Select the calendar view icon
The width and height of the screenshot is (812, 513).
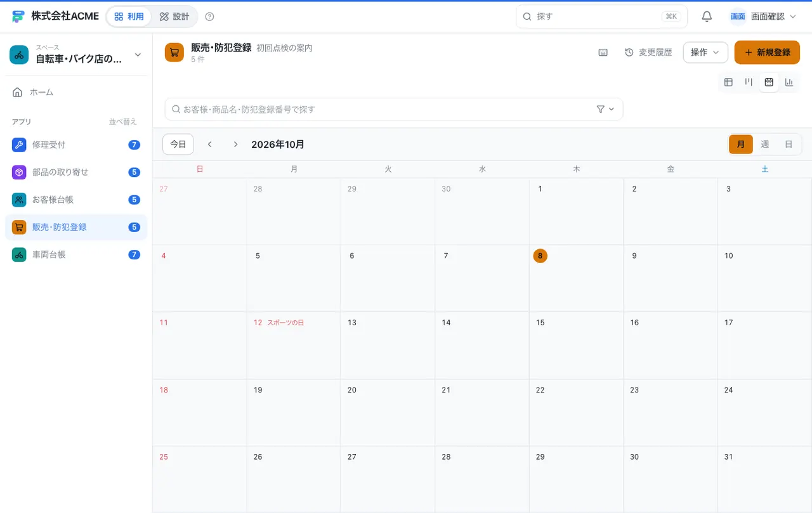(769, 82)
